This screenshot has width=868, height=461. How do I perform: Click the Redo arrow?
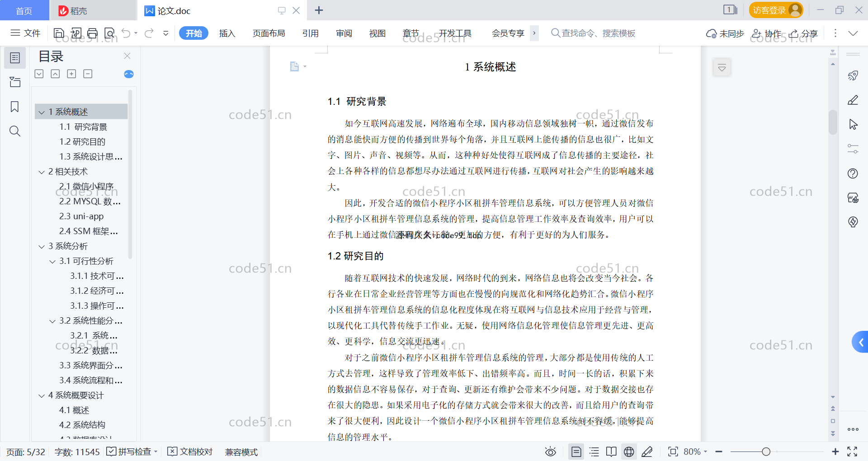pos(149,33)
